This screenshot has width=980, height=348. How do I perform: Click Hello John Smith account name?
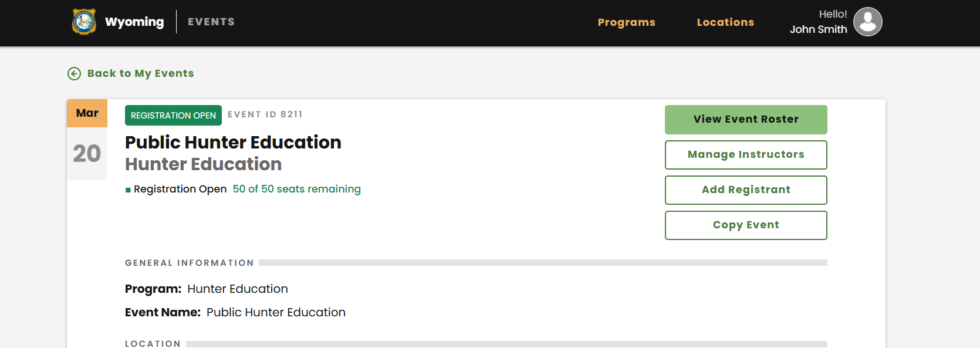click(818, 22)
